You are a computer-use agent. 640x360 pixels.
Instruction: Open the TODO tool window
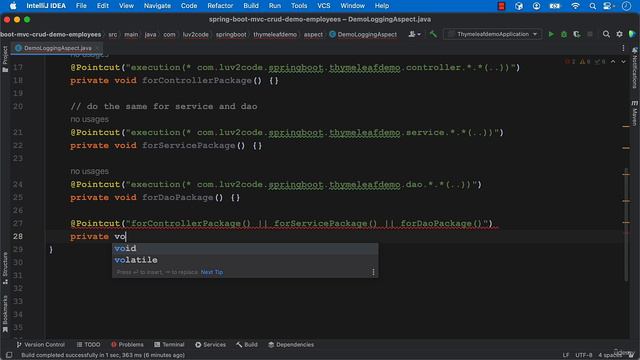pos(88,345)
